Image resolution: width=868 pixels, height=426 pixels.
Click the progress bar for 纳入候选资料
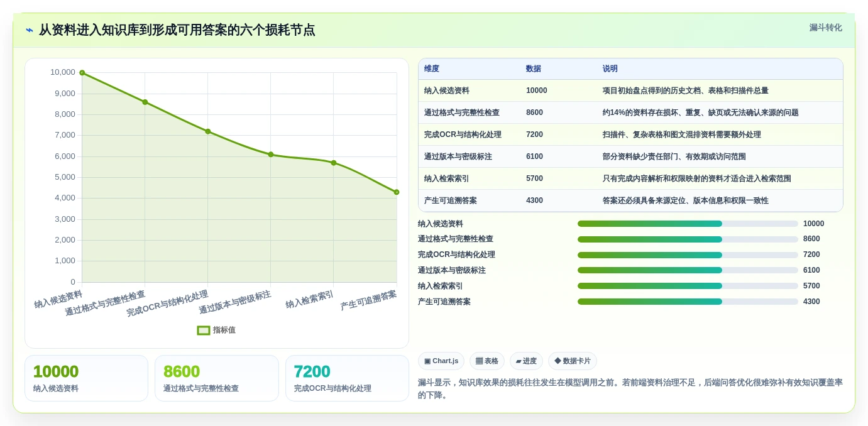688,224
